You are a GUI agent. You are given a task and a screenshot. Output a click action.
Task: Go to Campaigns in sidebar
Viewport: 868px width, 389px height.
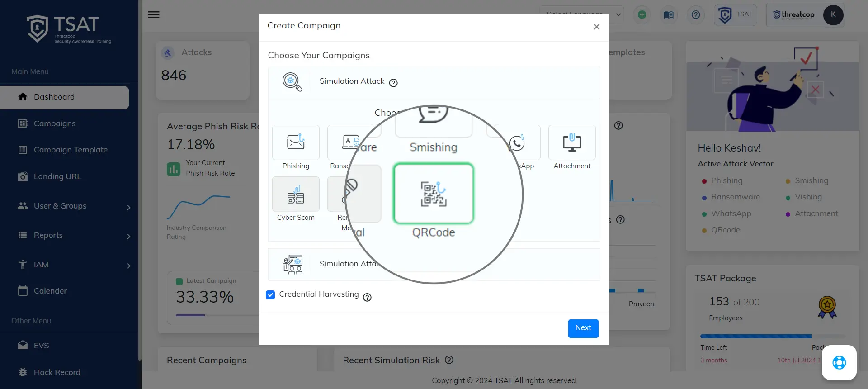click(55, 124)
